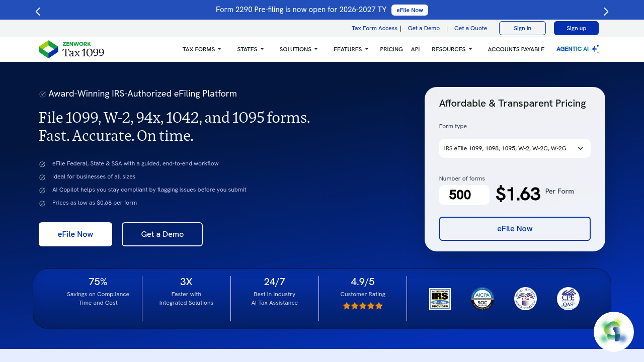Click the Get a Demo top link
This screenshot has height=362, width=644.
click(x=424, y=28)
